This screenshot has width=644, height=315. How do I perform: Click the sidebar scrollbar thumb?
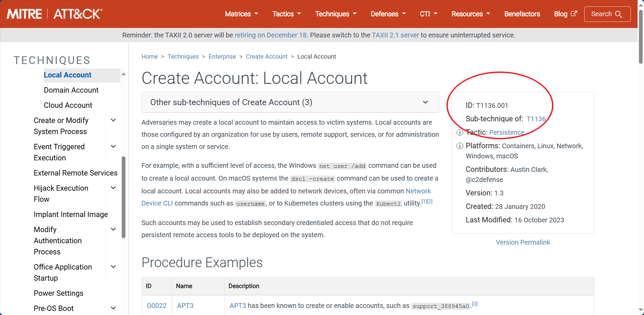pos(123,197)
